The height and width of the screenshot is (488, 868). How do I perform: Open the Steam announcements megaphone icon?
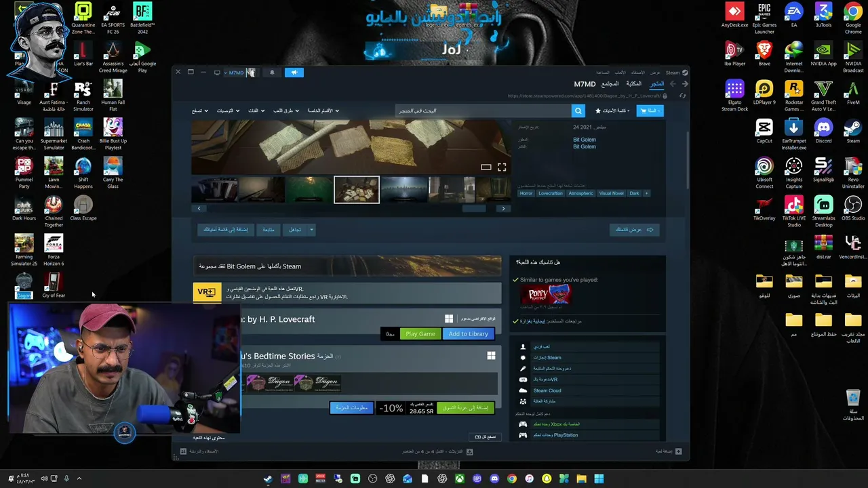pos(294,73)
